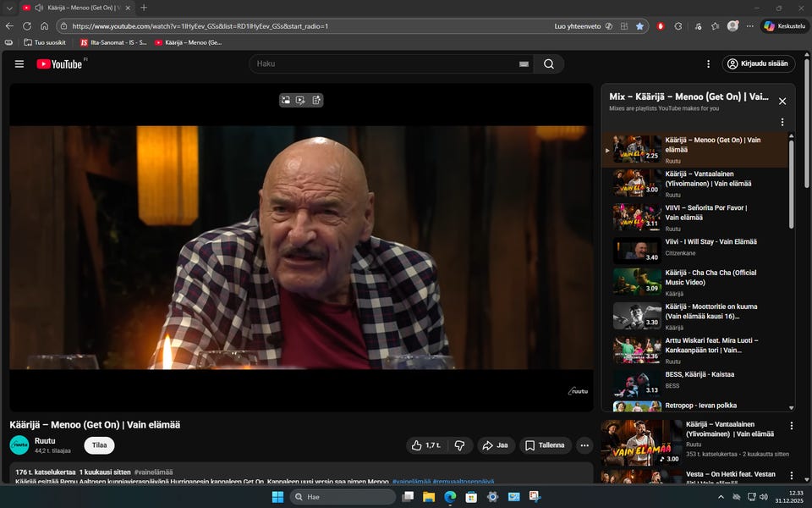812x508 pixels.
Task: Toggle the favorite star in address bar
Action: [639, 26]
